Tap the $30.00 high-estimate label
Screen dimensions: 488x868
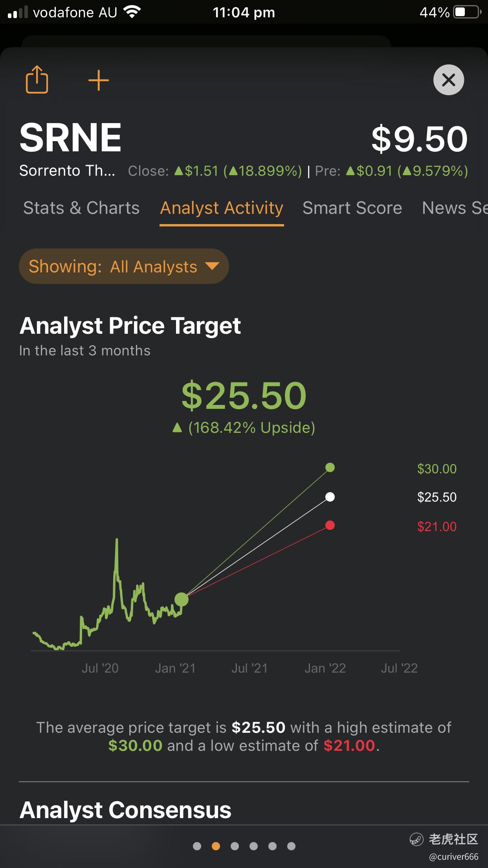(x=437, y=469)
